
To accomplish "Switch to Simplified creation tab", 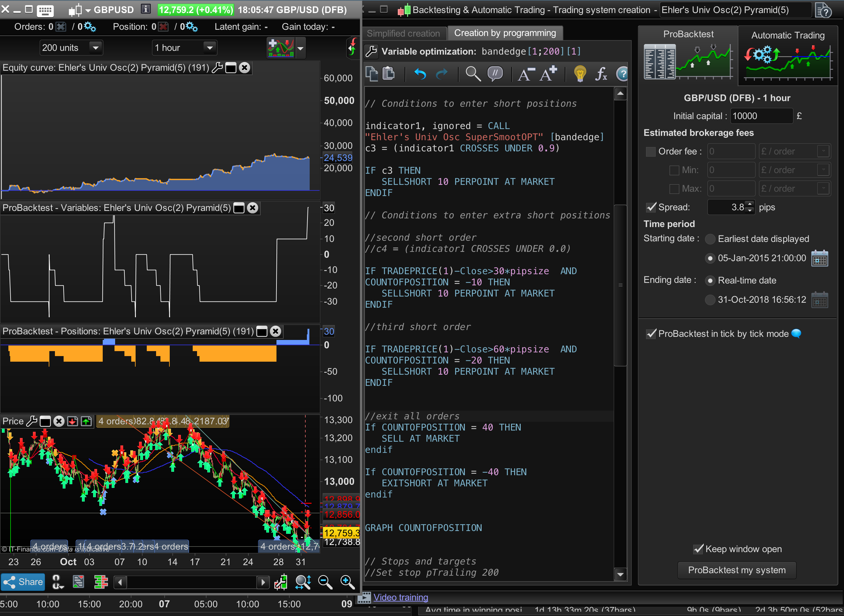I will click(403, 33).
